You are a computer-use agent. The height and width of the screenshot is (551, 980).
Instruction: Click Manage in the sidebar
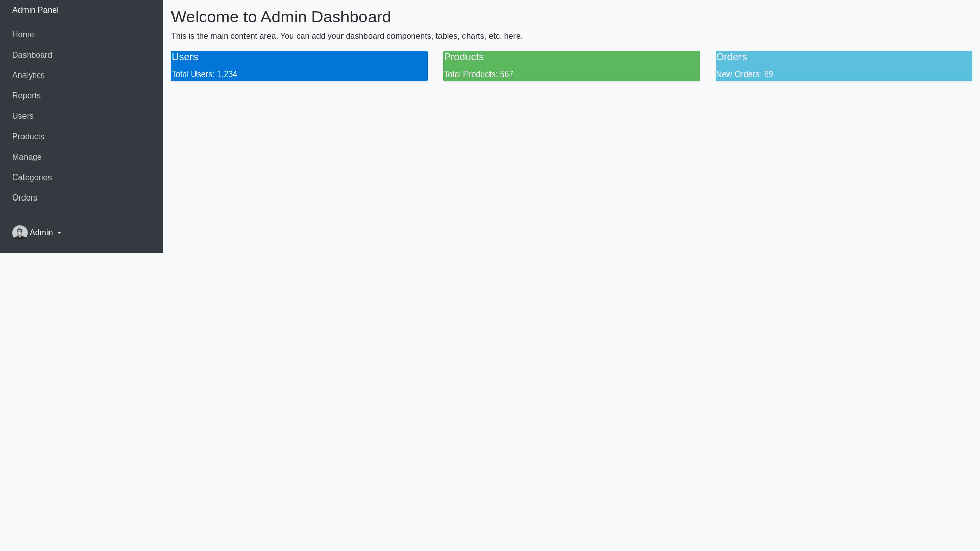[27, 157]
